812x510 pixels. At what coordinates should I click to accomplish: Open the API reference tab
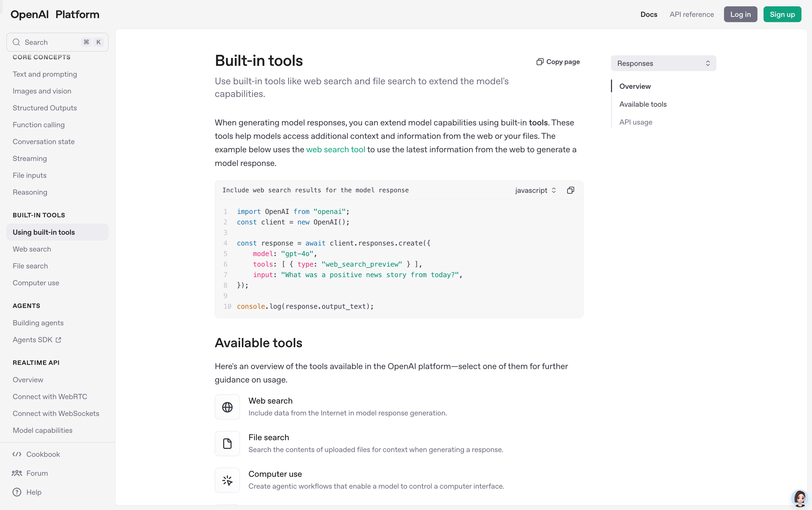coord(692,14)
